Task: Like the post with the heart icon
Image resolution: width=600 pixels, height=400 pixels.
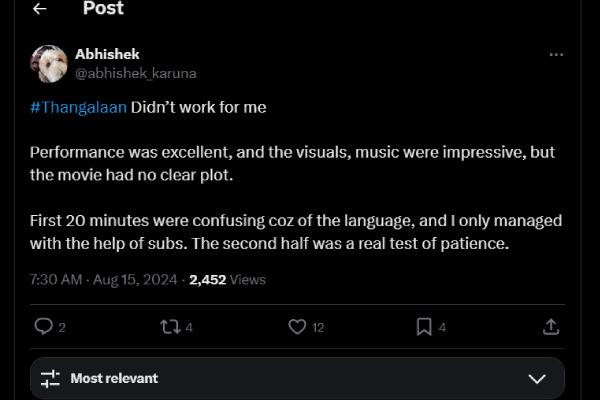Action: 297,327
